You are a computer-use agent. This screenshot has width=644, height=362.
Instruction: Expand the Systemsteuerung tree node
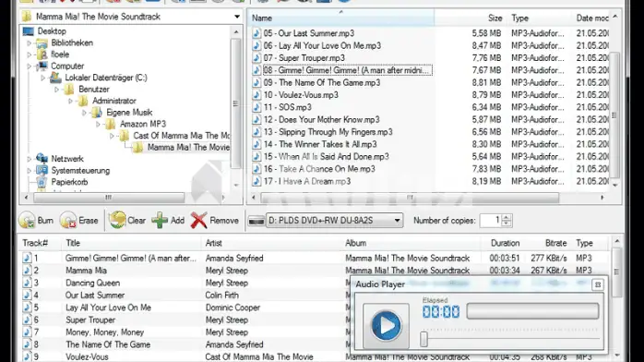[x=30, y=171]
